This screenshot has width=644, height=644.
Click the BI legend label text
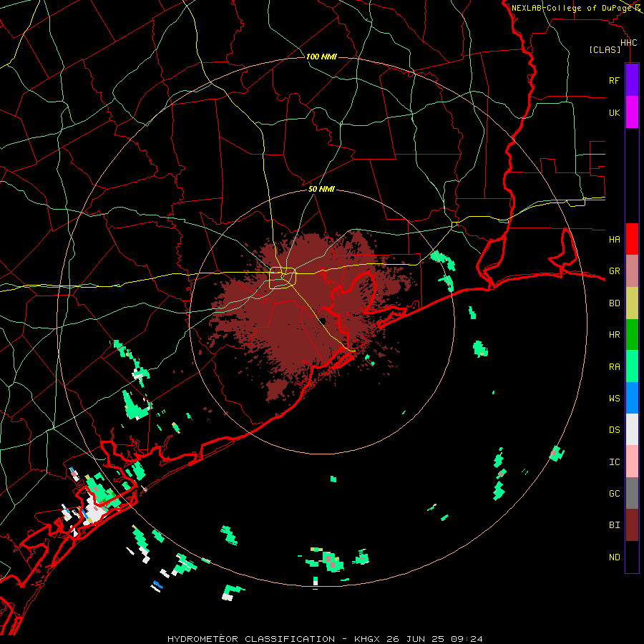pyautogui.click(x=614, y=525)
